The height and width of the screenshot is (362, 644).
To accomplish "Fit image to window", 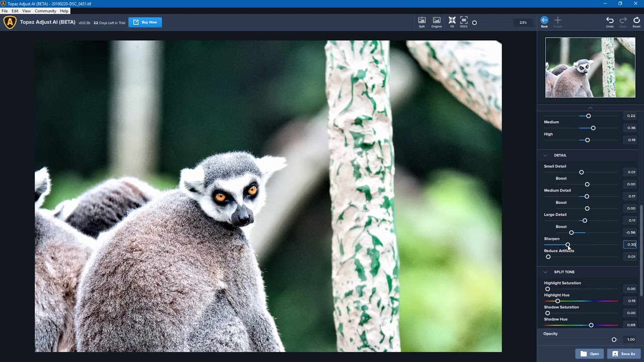I will coord(452,22).
